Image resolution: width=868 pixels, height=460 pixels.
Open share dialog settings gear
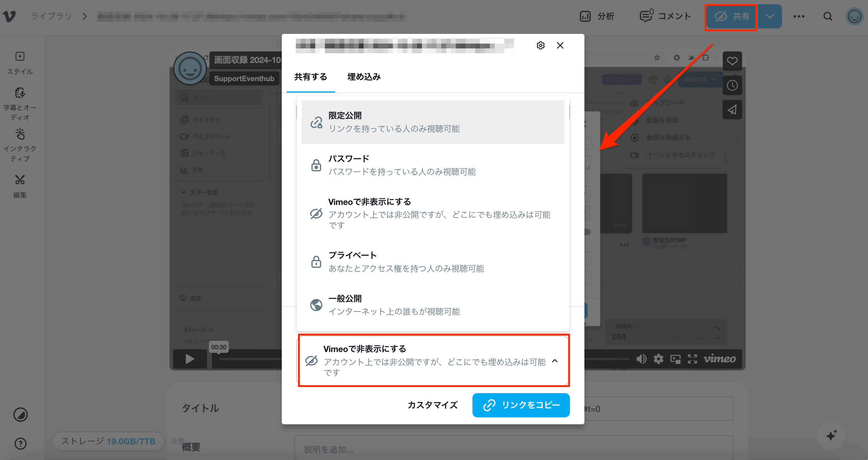point(541,45)
